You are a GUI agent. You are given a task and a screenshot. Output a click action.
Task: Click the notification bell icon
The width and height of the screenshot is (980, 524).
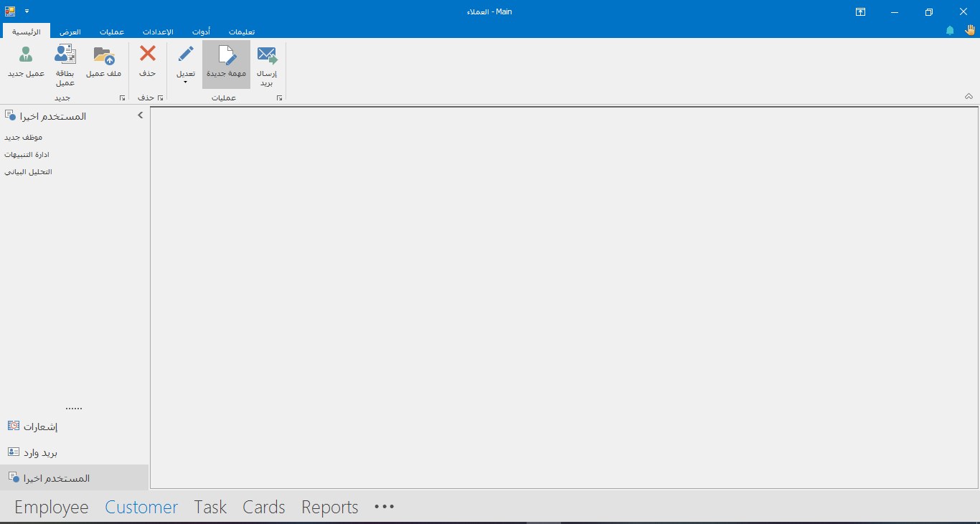coord(950,31)
